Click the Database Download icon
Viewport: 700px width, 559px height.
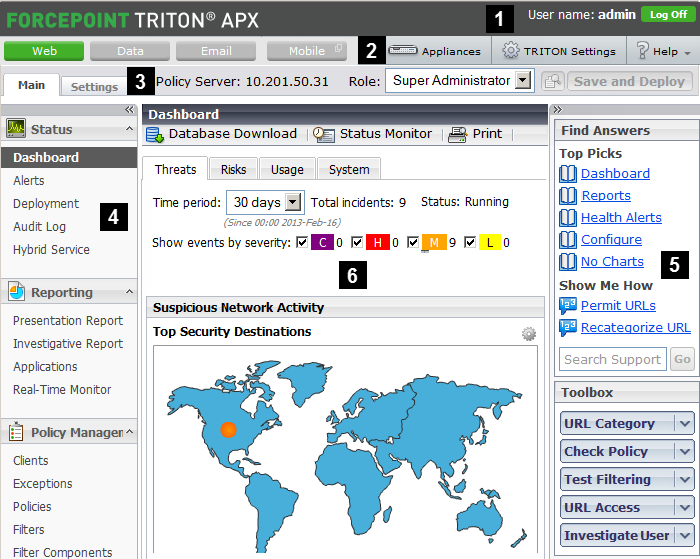point(155,134)
